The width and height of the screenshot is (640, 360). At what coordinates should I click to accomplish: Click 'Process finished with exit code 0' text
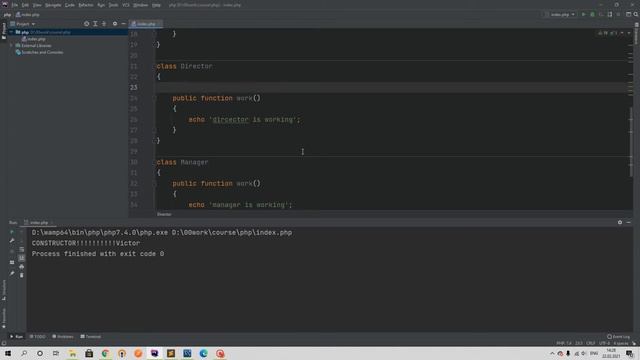point(98,254)
